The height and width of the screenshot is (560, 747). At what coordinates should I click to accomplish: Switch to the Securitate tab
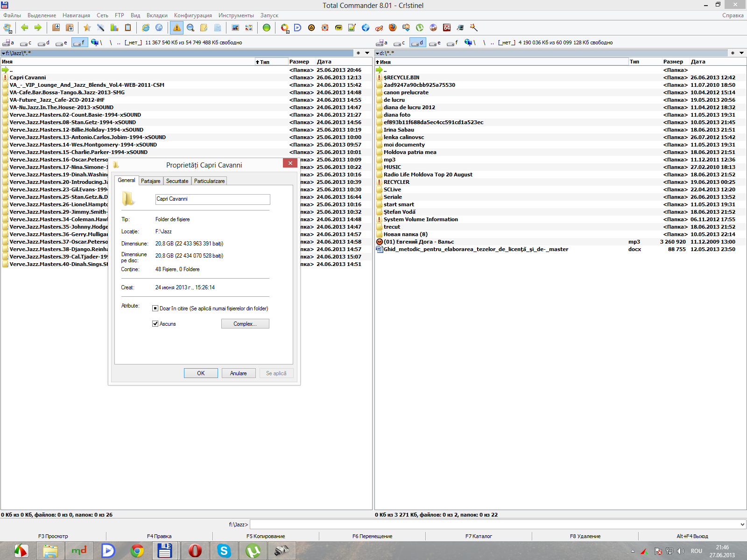[177, 181]
